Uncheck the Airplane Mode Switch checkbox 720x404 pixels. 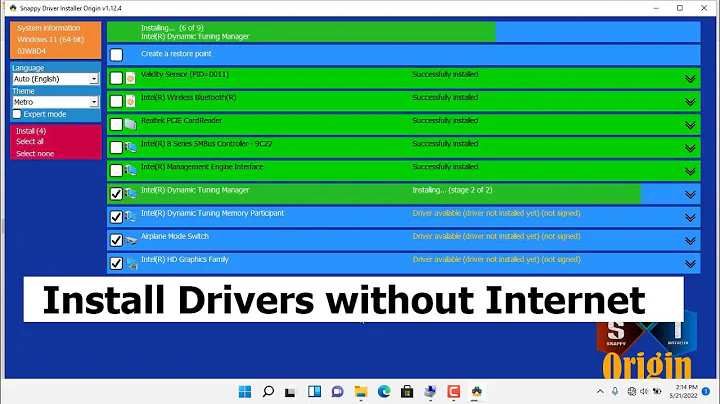point(117,240)
